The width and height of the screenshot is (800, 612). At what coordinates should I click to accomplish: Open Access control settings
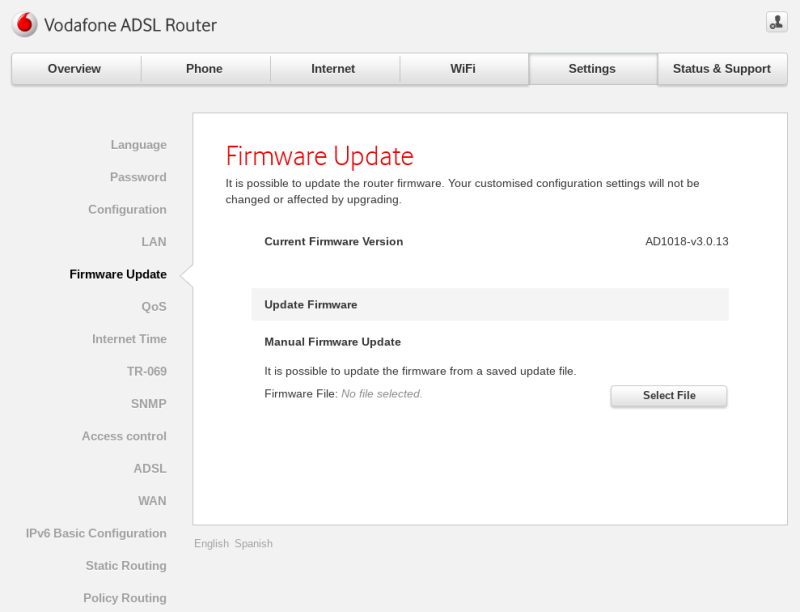125,436
